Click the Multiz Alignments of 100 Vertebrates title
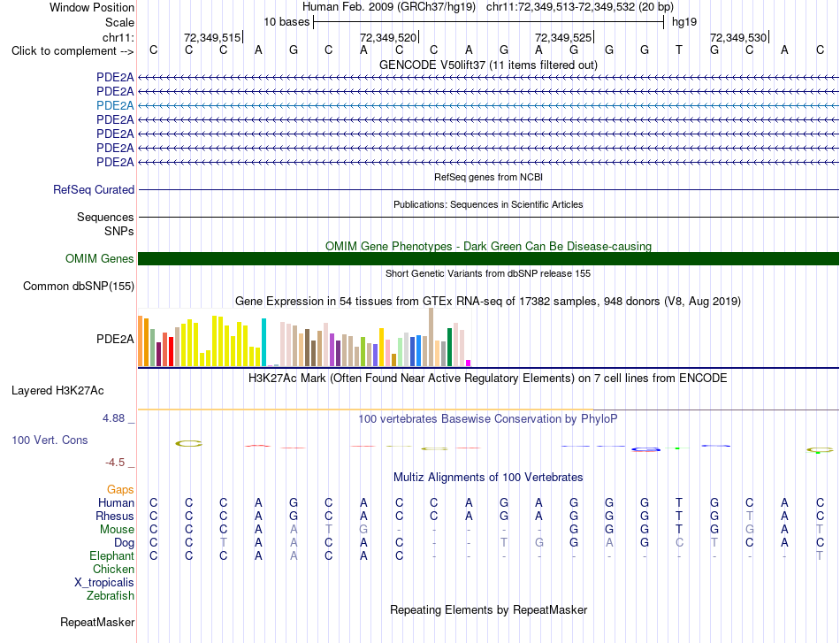The width and height of the screenshot is (840, 643). click(488, 477)
